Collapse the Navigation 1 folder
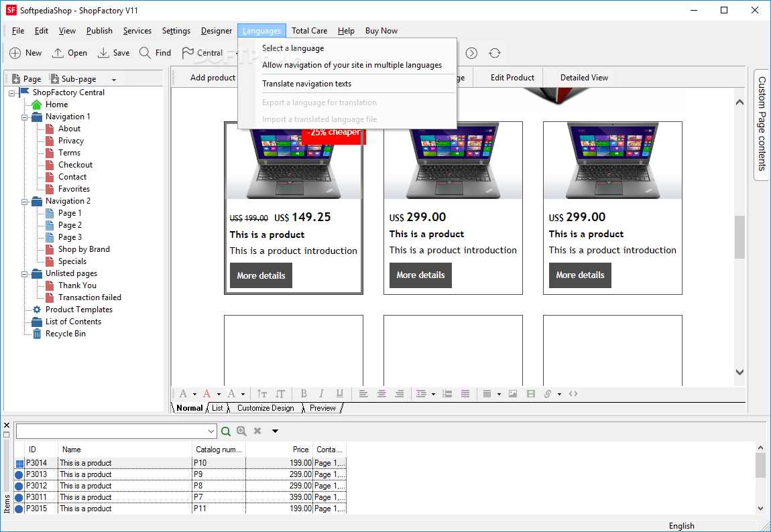 click(24, 117)
